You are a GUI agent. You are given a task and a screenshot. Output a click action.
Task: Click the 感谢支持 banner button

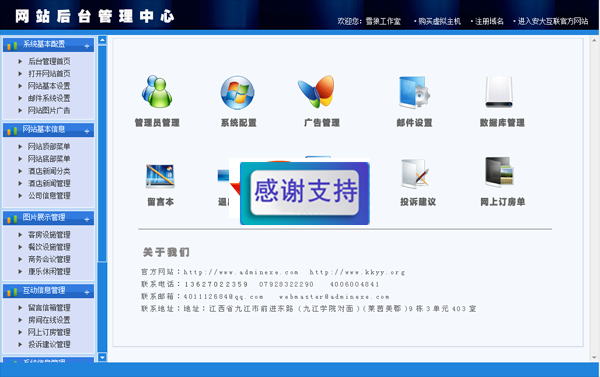click(305, 193)
